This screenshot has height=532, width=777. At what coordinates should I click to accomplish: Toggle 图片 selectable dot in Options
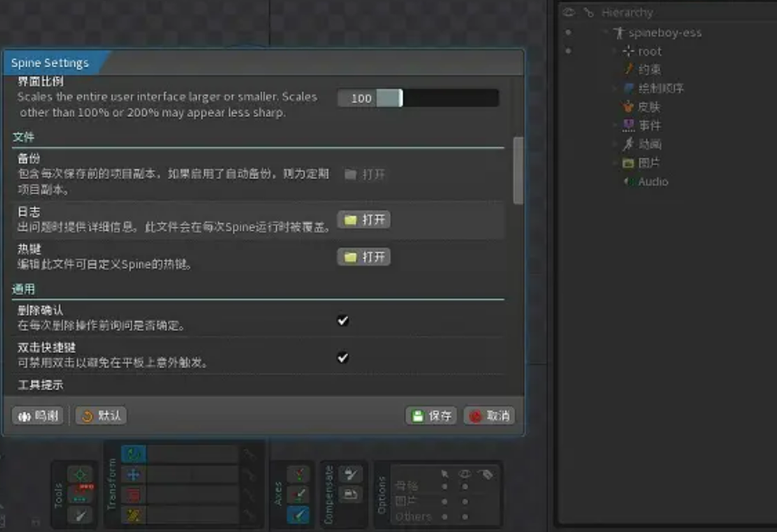click(x=445, y=501)
